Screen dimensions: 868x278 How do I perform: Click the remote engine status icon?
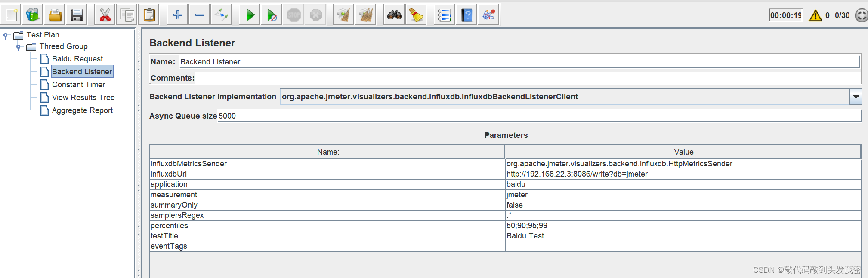861,15
